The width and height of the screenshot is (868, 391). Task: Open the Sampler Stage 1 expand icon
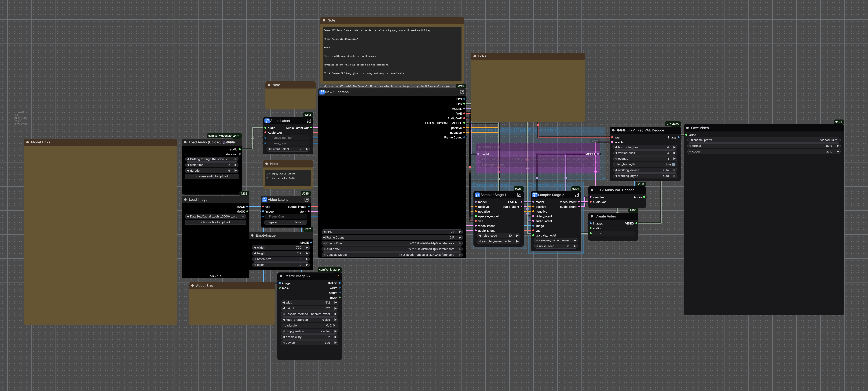tap(519, 195)
